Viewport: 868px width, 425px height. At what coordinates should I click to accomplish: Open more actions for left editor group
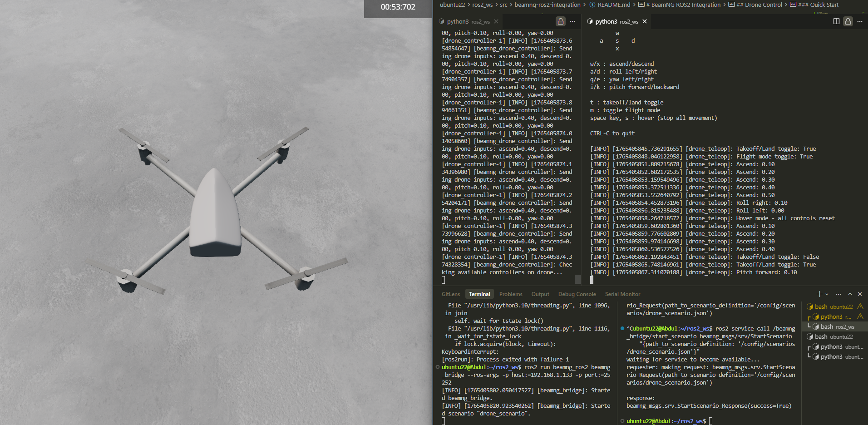[x=572, y=21]
